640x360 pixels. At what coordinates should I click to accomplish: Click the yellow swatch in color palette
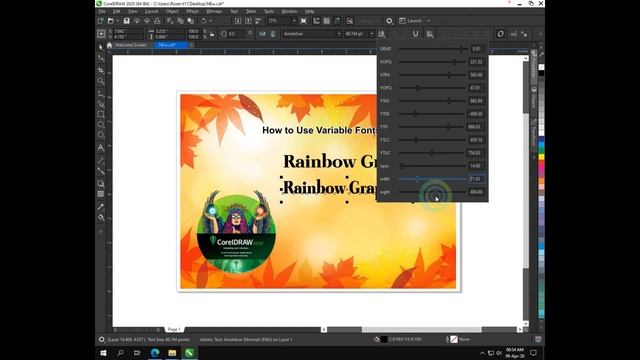tap(541, 157)
